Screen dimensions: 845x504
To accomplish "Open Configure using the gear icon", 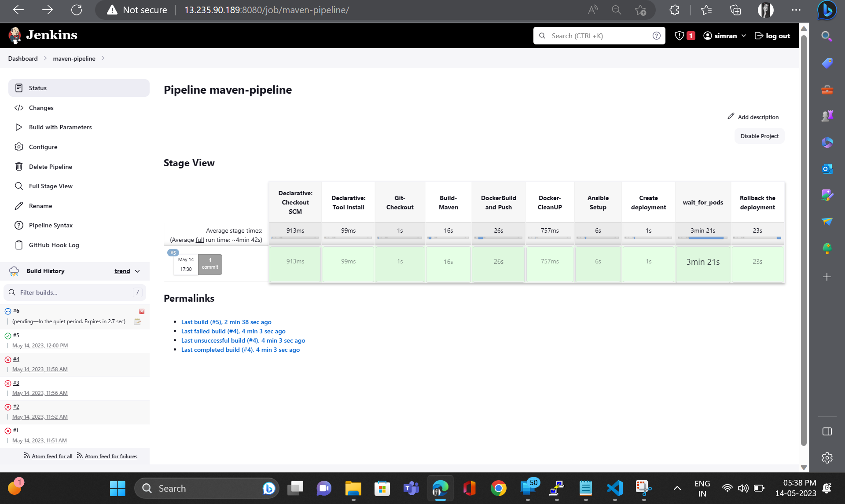I will click(19, 147).
